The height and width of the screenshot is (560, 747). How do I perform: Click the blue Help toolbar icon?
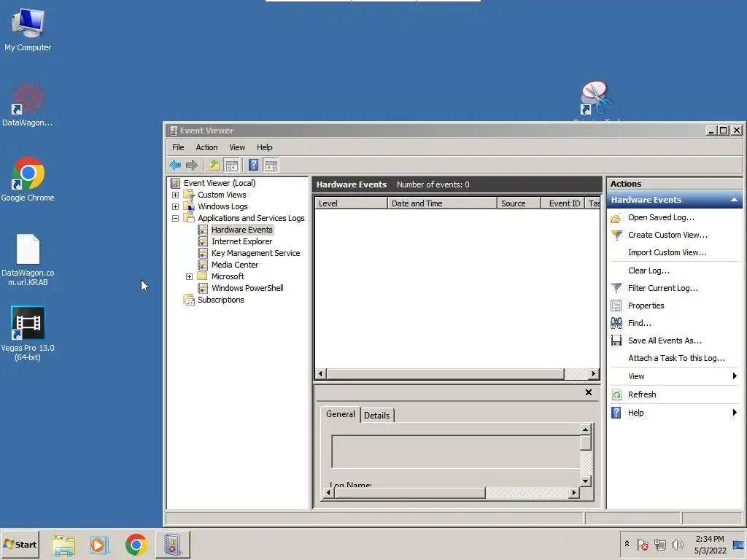pyautogui.click(x=253, y=166)
